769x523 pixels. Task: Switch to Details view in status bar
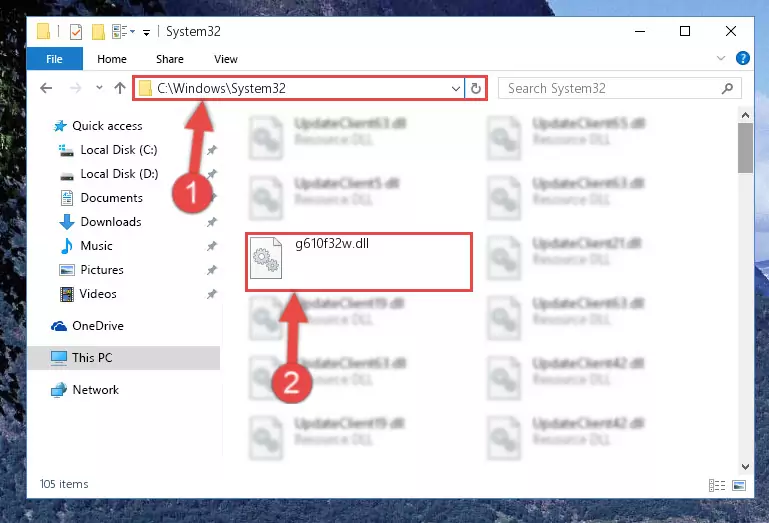click(x=717, y=485)
